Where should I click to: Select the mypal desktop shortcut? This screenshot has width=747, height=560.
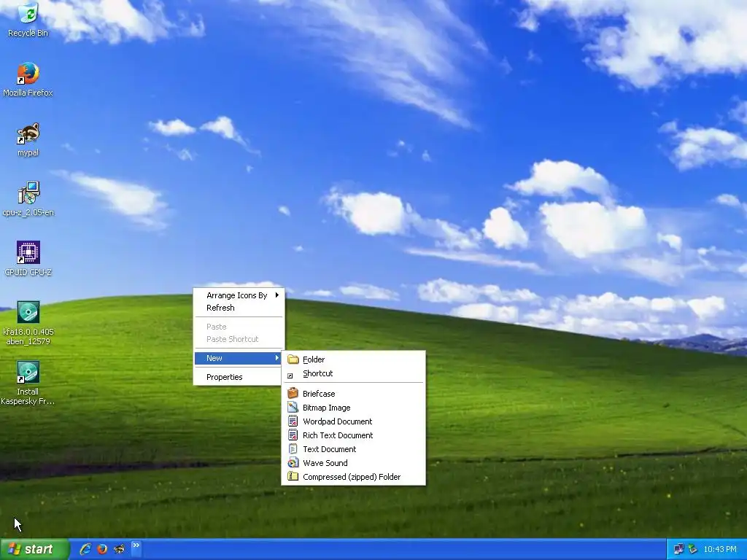(28, 139)
